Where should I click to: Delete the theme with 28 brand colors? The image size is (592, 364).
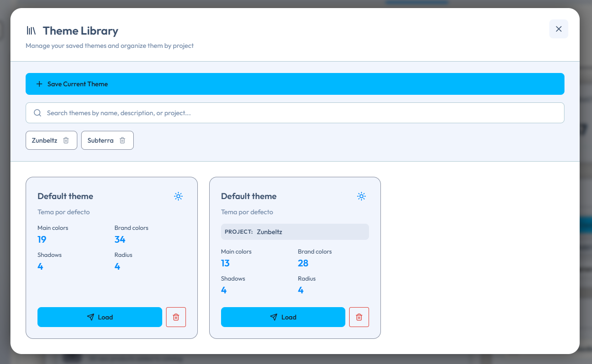coord(359,317)
